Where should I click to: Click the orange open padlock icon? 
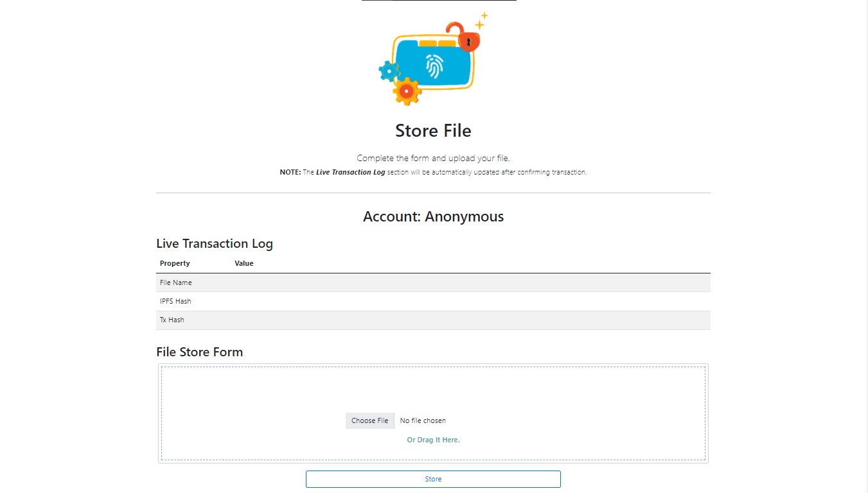pyautogui.click(x=467, y=39)
